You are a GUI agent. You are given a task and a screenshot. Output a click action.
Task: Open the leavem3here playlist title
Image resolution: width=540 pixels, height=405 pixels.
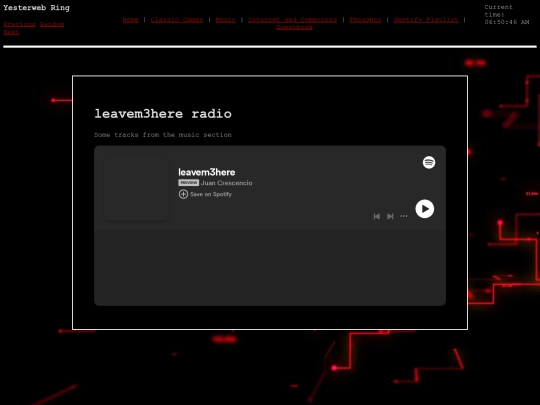click(x=207, y=172)
